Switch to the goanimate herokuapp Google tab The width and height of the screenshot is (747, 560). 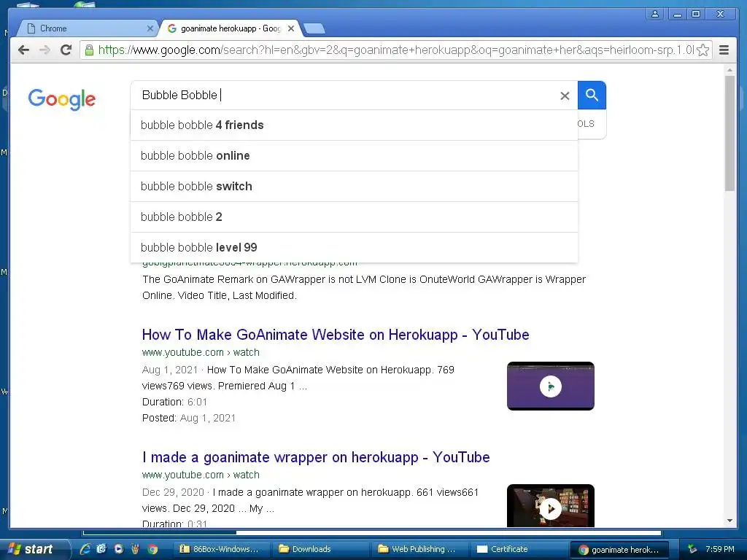click(230, 28)
